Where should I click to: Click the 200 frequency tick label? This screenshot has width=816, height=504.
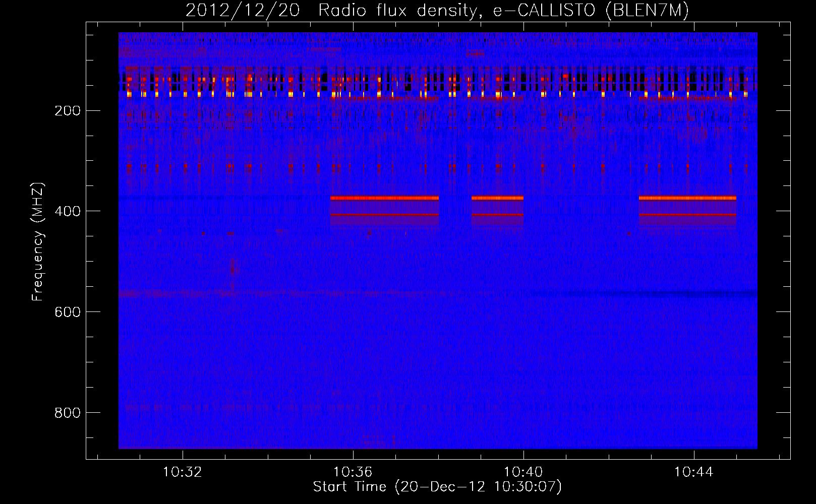click(68, 111)
